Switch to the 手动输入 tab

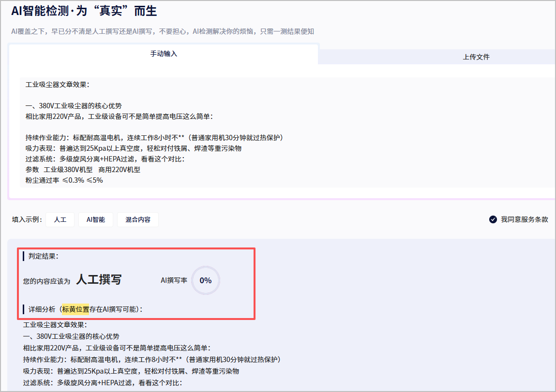[x=164, y=54]
